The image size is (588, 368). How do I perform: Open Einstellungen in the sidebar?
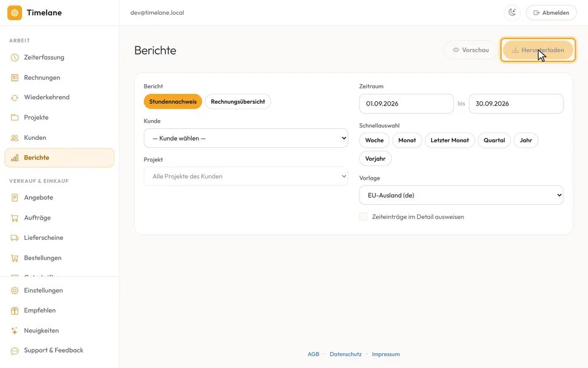coord(59,291)
